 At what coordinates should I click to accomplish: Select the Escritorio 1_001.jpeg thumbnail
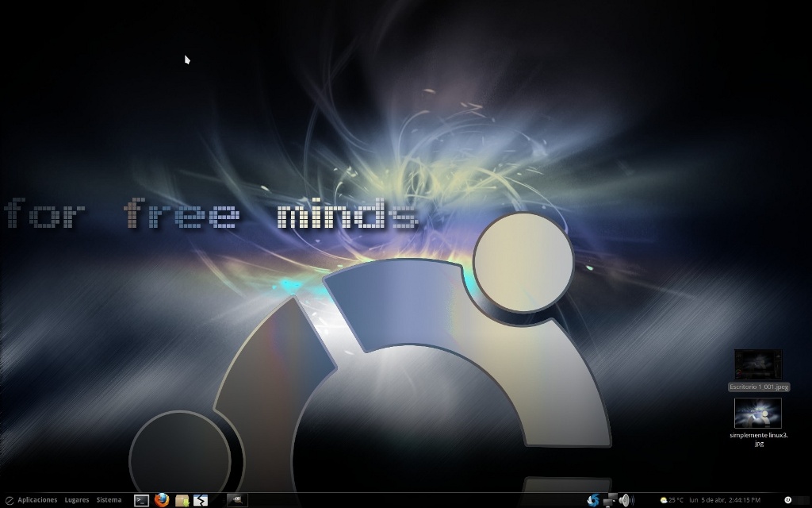758,365
